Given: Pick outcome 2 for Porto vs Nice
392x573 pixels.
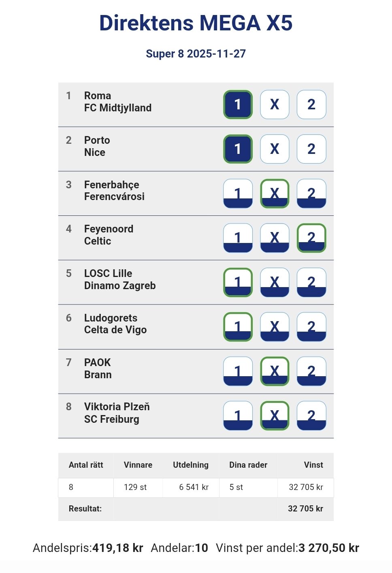Looking at the screenshot, I should pyautogui.click(x=311, y=149).
